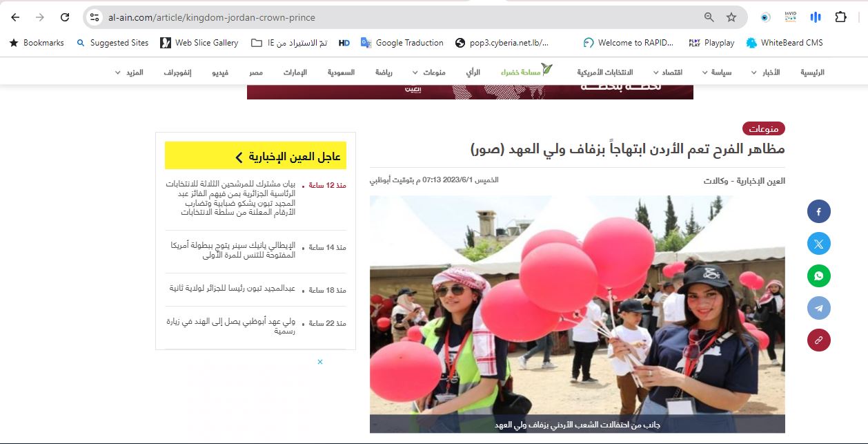The width and height of the screenshot is (868, 444).
Task: Open عاجل العين الإخبارية yellow banner
Action: click(255, 156)
